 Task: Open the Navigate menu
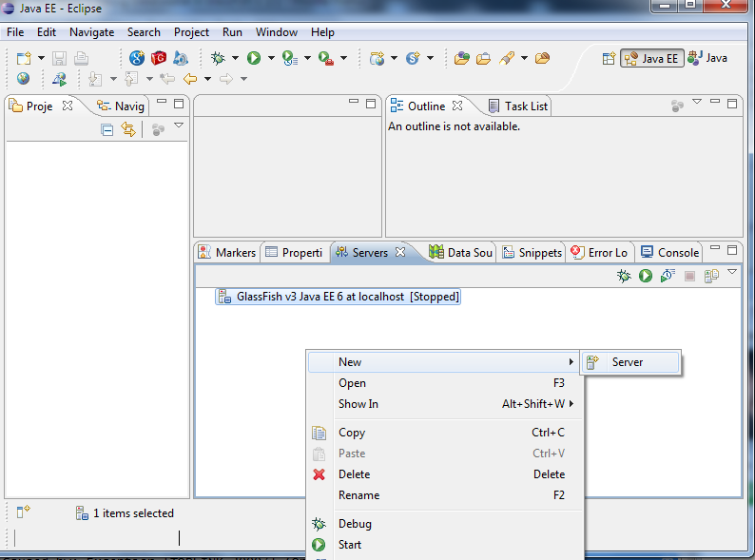tap(91, 32)
